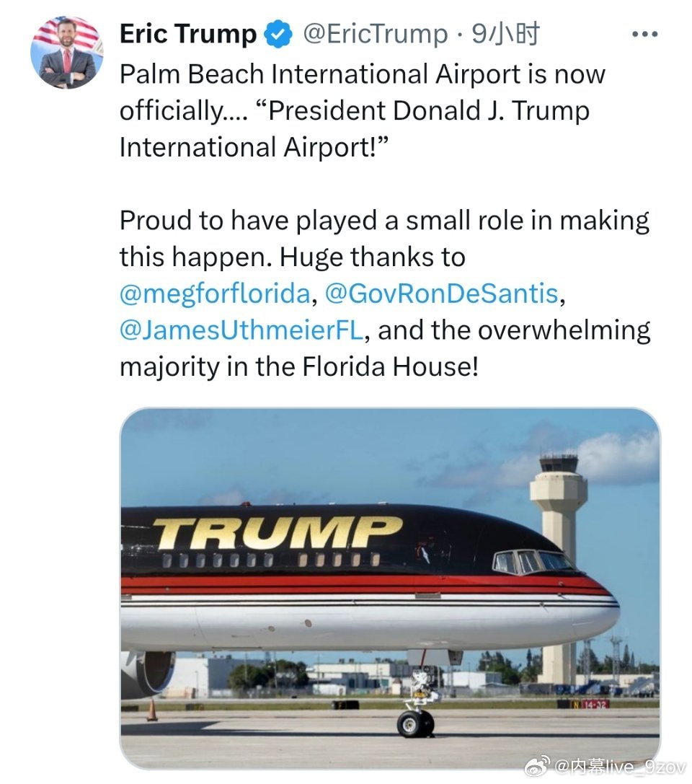Click the 9小时 post timestamp

tap(505, 35)
